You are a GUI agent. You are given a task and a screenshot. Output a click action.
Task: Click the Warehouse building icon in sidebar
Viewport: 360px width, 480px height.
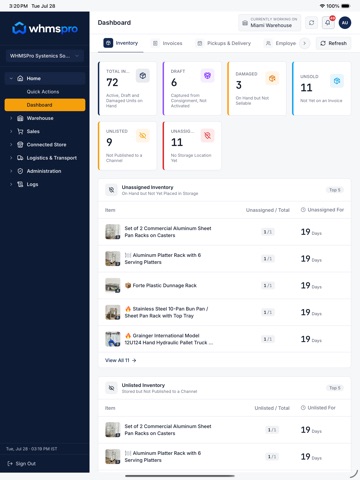click(x=20, y=118)
